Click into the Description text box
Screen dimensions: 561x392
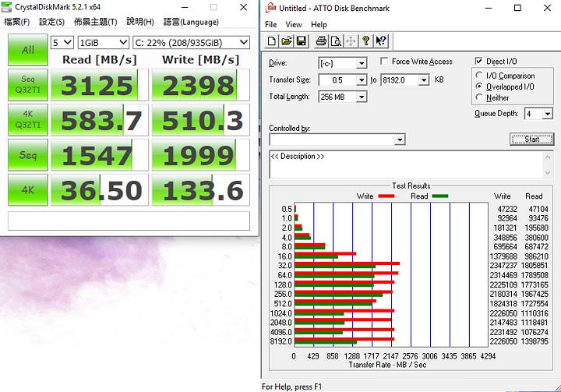coord(406,164)
